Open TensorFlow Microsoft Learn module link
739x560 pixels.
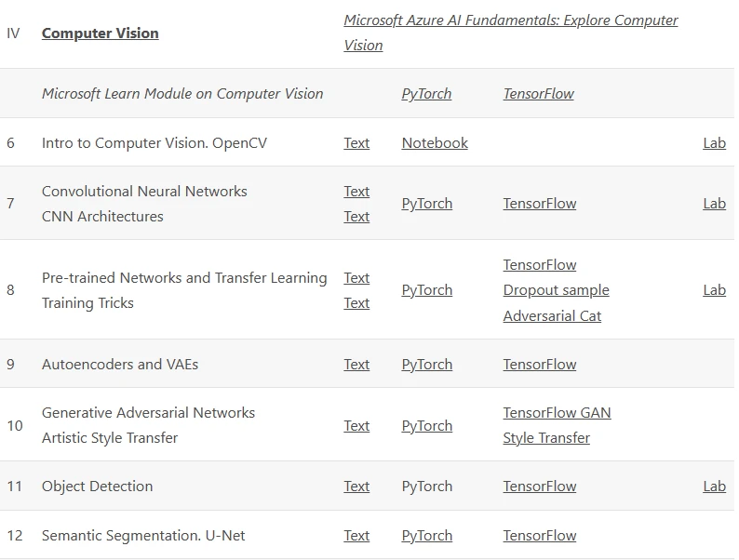click(538, 94)
